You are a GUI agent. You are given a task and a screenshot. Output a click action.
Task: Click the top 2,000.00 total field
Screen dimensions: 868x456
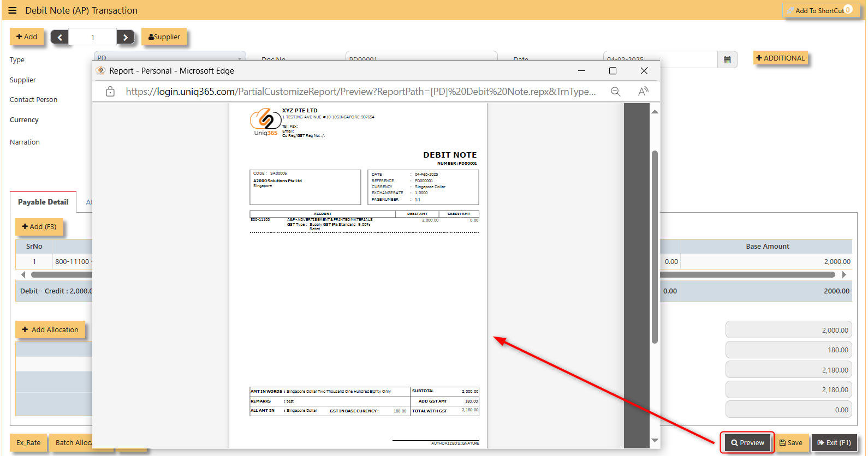[x=788, y=330]
